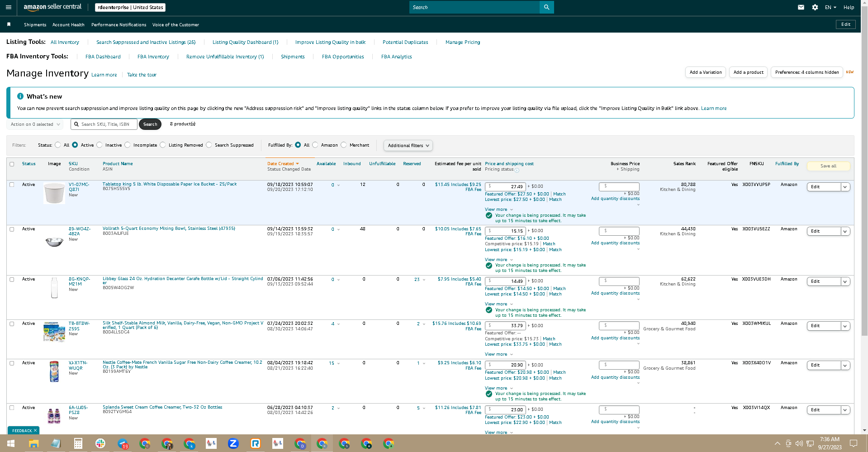Open the Account Health menu item
This screenshot has width=868, height=452.
[x=68, y=25]
